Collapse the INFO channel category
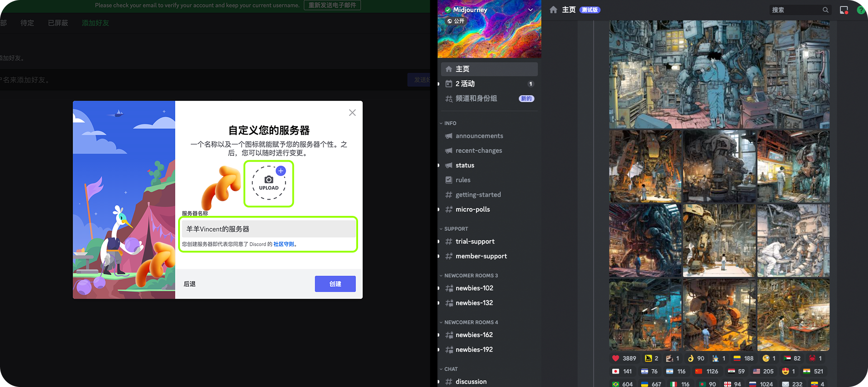This screenshot has height=387, width=868. click(x=448, y=123)
